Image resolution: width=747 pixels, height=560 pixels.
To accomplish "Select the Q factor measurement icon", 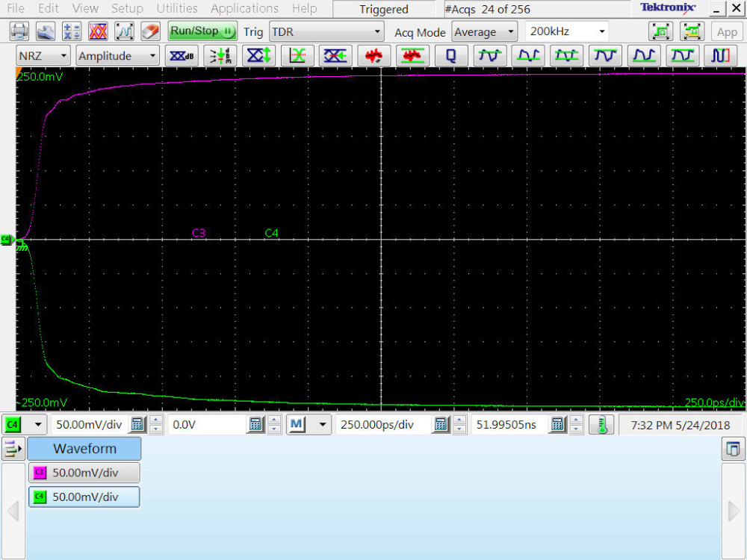I will (450, 56).
